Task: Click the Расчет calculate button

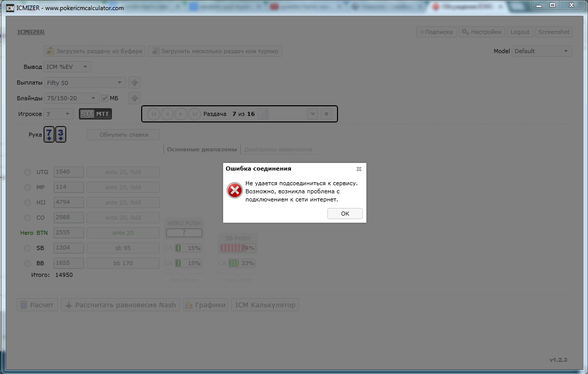Action: (37, 305)
